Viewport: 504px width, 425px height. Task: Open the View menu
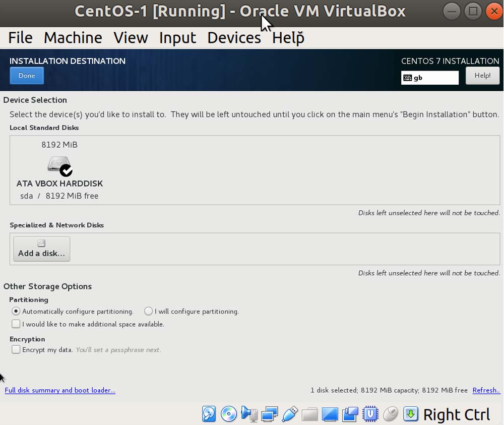tap(131, 38)
